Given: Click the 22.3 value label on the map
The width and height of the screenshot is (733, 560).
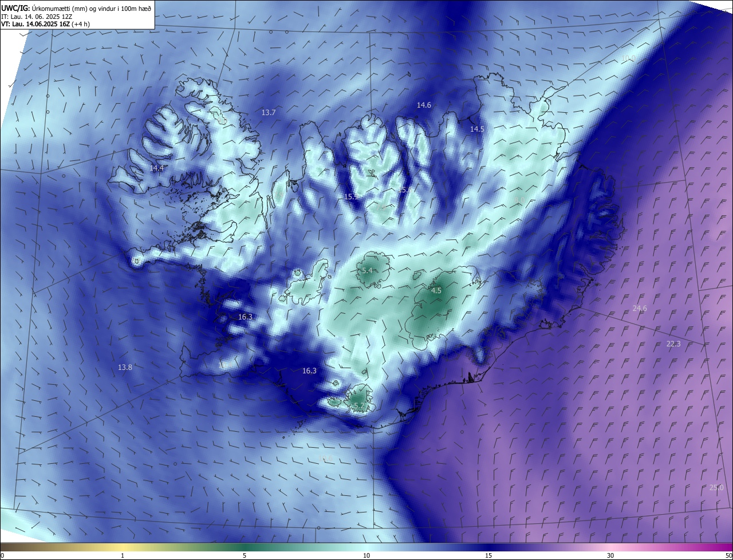Looking at the screenshot, I should click(x=673, y=344).
